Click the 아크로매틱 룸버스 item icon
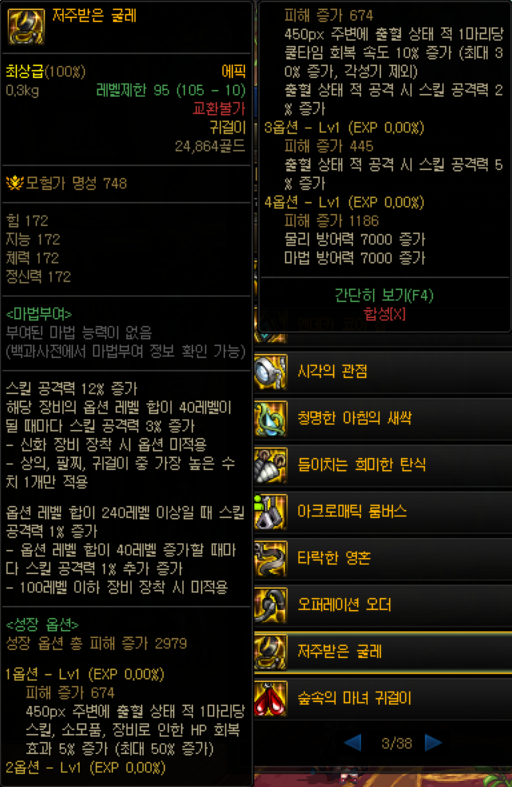 point(271,512)
